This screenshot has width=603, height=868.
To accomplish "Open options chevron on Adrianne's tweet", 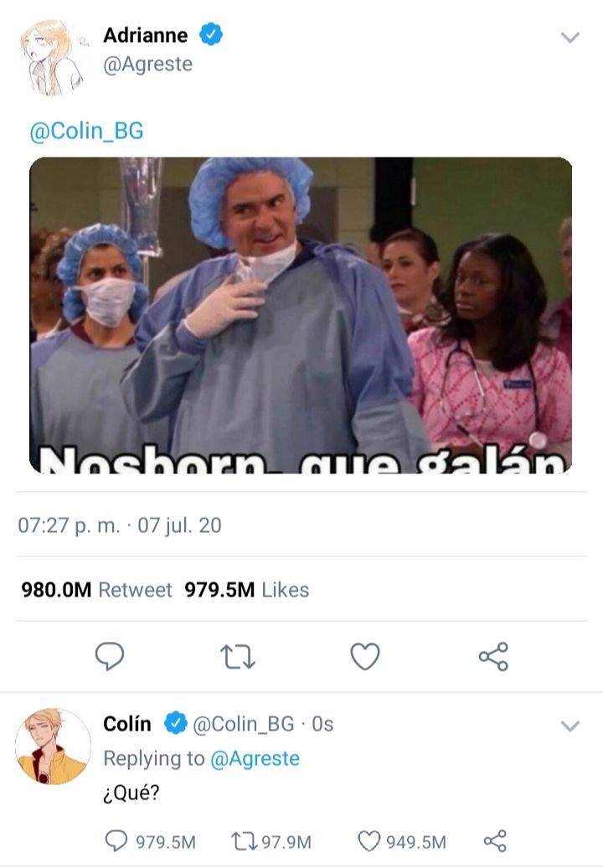I will (569, 37).
